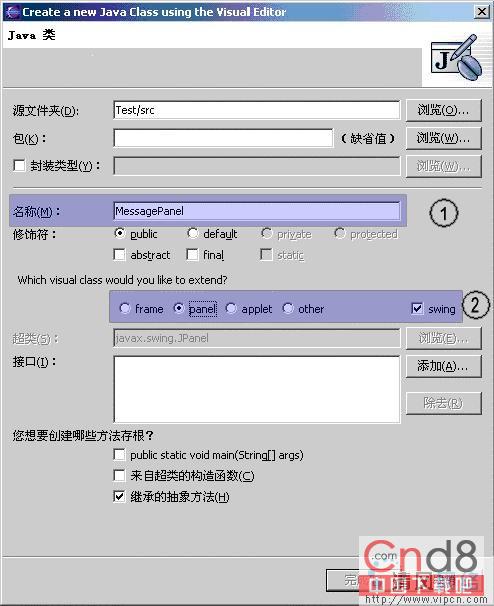Check constructors from superclass option

point(119,475)
